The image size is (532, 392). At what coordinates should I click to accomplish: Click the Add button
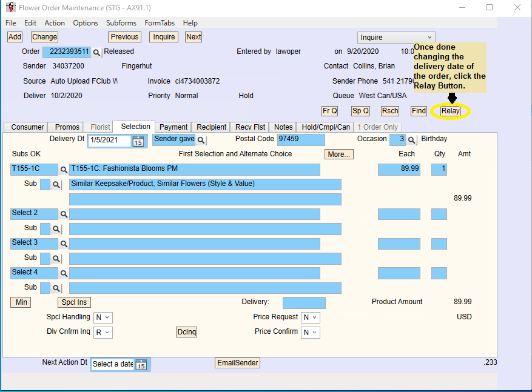(15, 37)
